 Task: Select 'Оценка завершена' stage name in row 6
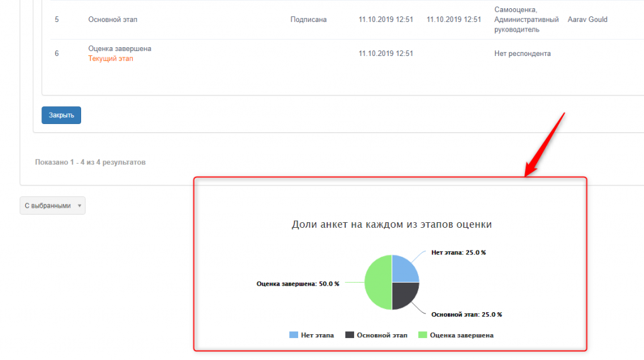tap(119, 48)
